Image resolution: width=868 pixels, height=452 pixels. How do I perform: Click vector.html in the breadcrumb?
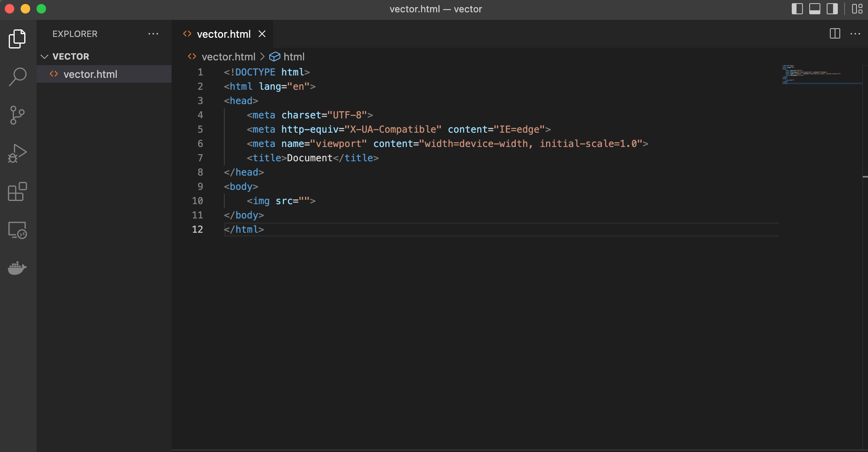coord(228,57)
